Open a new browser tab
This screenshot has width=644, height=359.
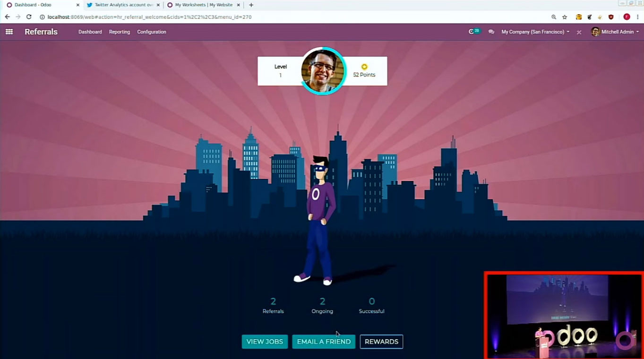tap(251, 5)
